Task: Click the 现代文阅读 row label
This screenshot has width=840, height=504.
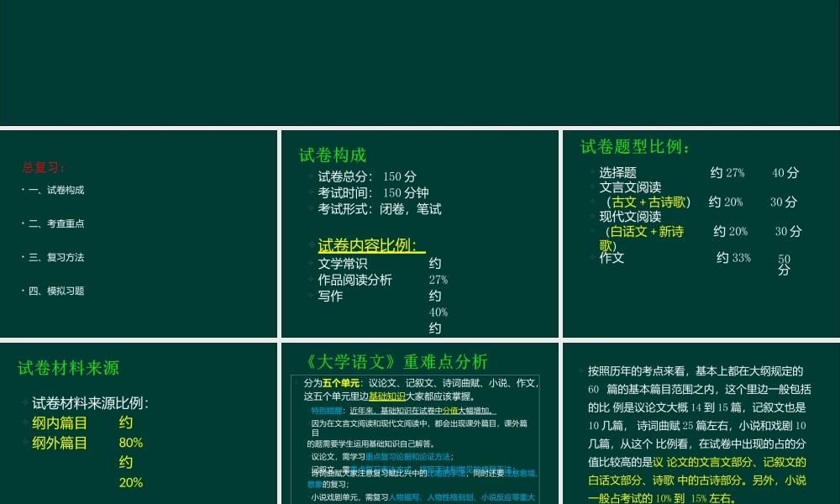Action: coord(630,217)
